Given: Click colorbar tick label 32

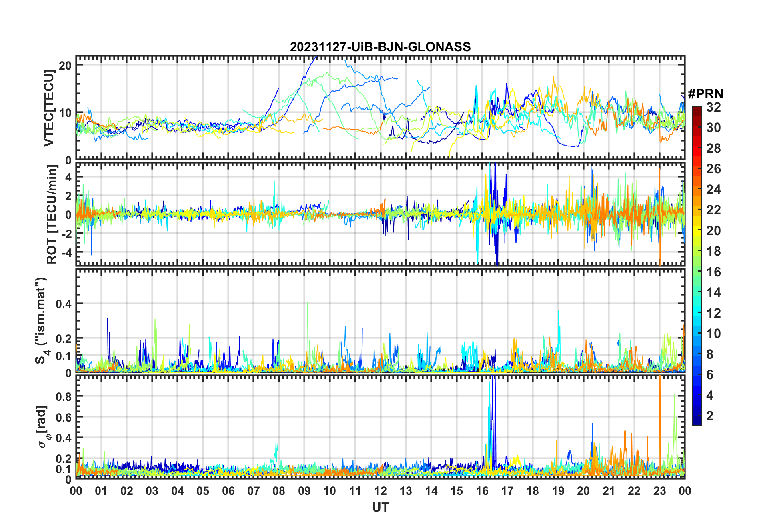Looking at the screenshot, I should (713, 107).
